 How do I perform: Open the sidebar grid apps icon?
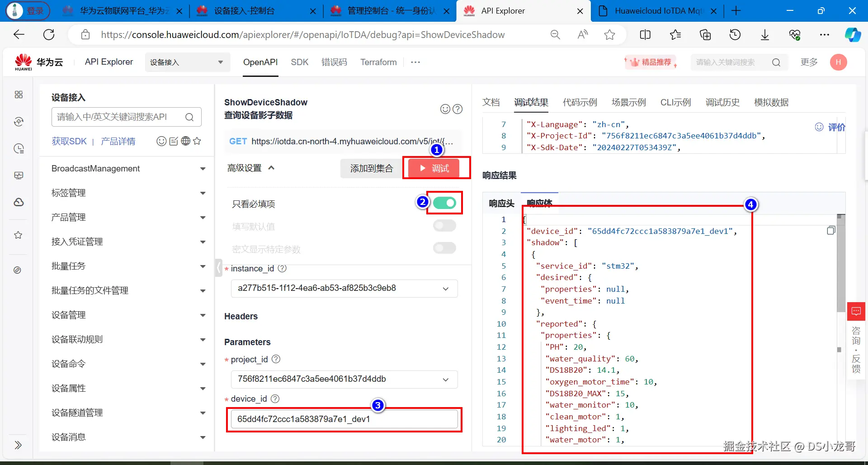coord(19,95)
